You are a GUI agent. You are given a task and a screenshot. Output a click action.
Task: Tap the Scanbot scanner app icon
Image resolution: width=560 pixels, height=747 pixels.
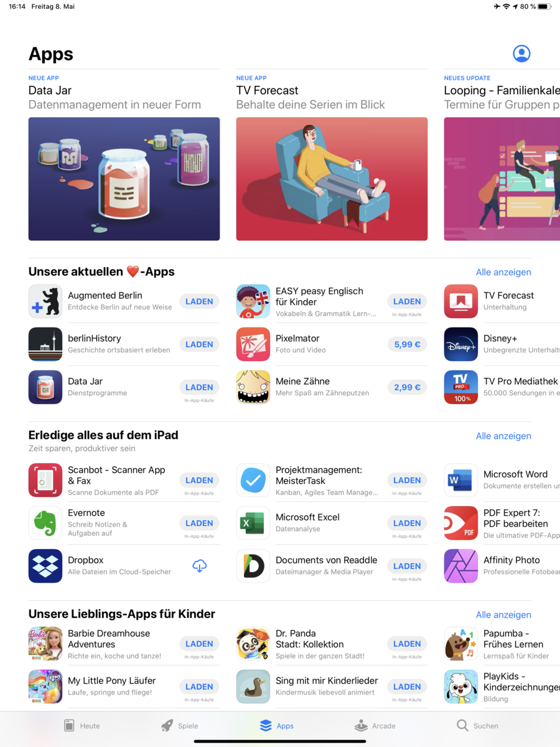(45, 480)
